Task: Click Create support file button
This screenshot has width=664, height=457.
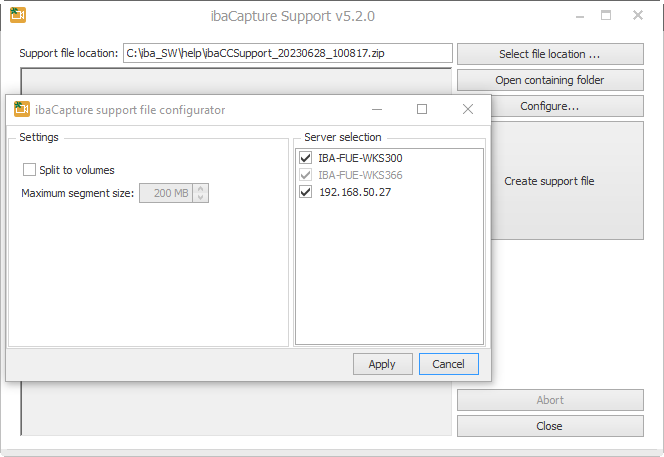Action: [x=567, y=181]
